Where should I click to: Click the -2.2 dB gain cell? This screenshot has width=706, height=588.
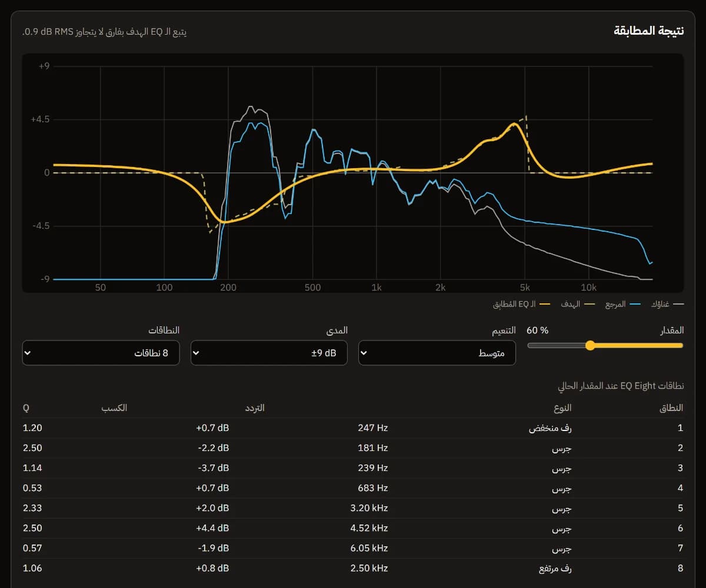tap(213, 448)
